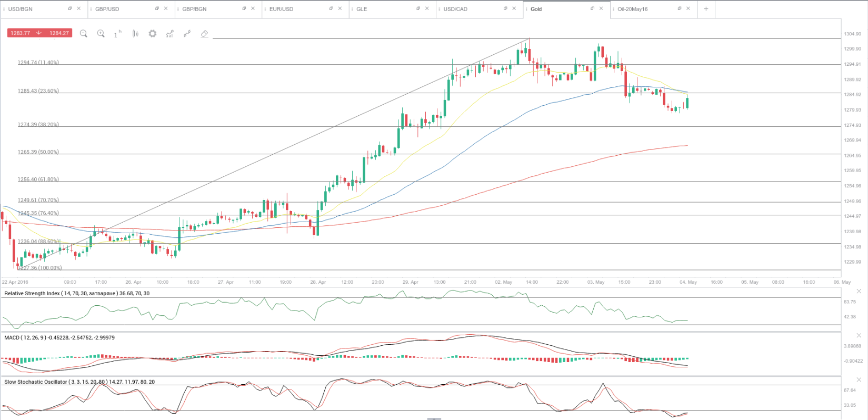Click the red 1283.77 sell price button

coord(22,33)
